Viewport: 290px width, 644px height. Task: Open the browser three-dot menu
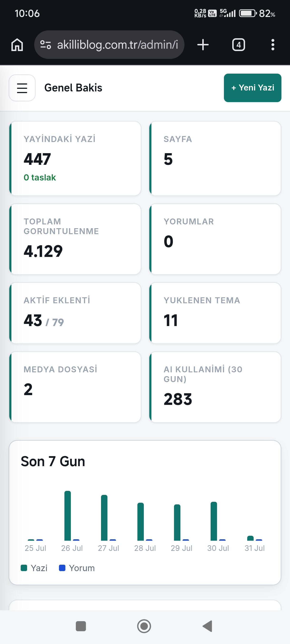tap(273, 45)
